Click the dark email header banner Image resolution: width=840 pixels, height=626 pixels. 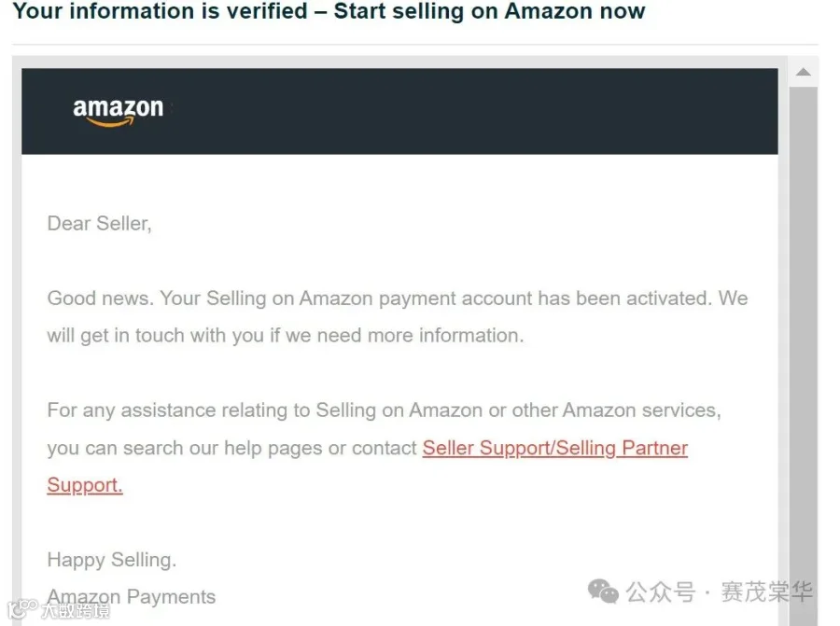[x=399, y=111]
